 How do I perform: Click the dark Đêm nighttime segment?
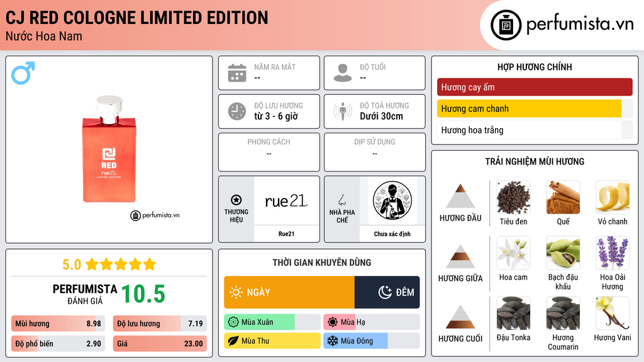coord(387,292)
